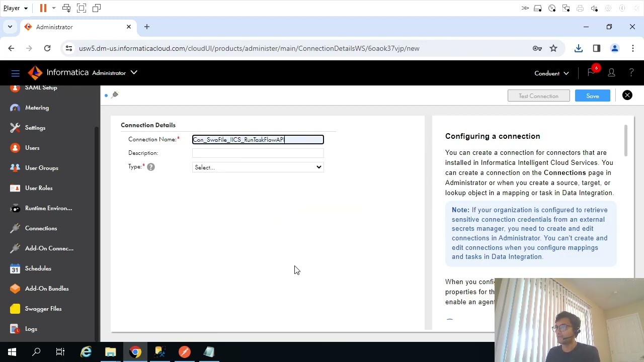Close the Administrator browser tab

[x=129, y=27]
